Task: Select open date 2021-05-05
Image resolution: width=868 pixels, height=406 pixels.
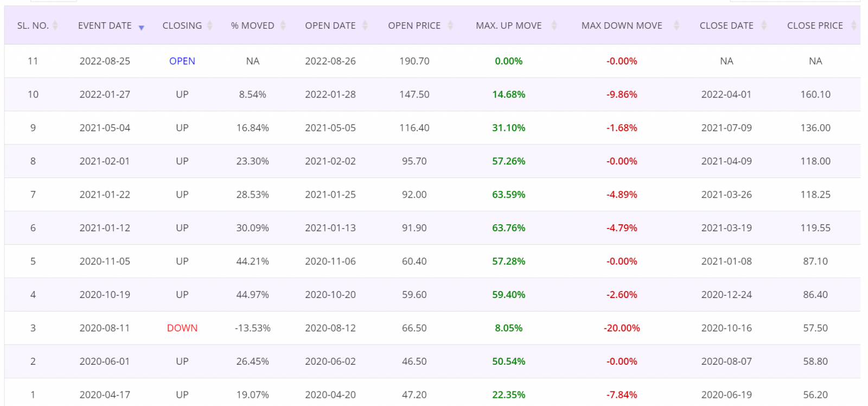Action: tap(330, 128)
